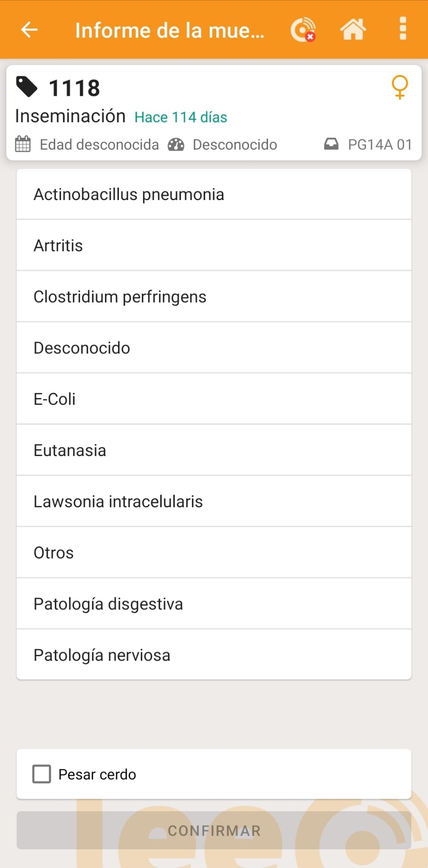Select Lawsonia intracelularis option
Viewport: 428px width, 868px height.
pos(214,501)
